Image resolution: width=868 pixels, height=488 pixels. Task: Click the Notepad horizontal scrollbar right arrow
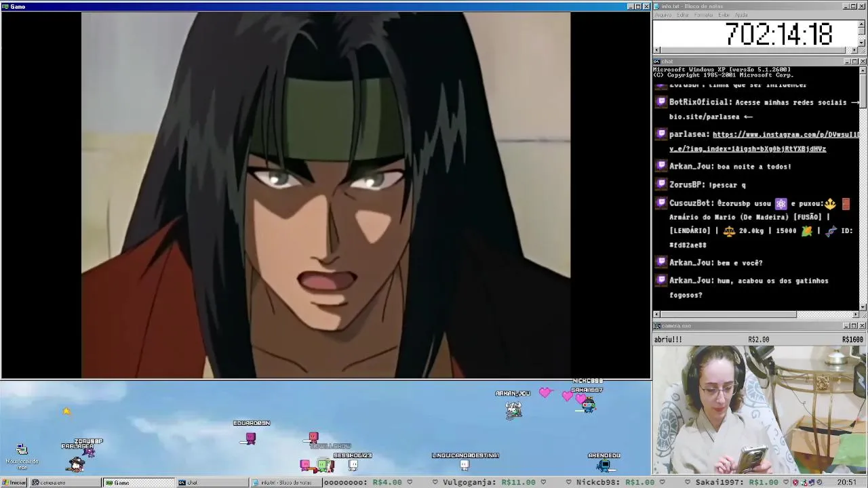point(855,50)
